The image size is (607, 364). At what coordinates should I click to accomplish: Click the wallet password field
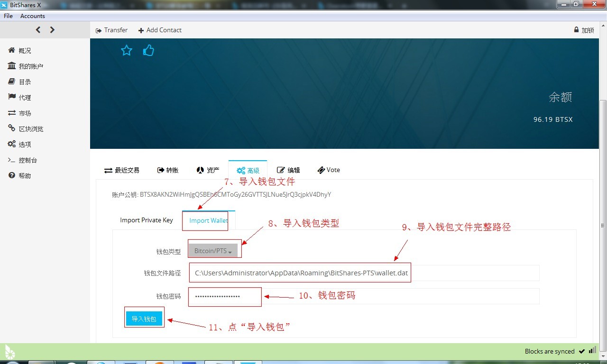[x=364, y=296]
